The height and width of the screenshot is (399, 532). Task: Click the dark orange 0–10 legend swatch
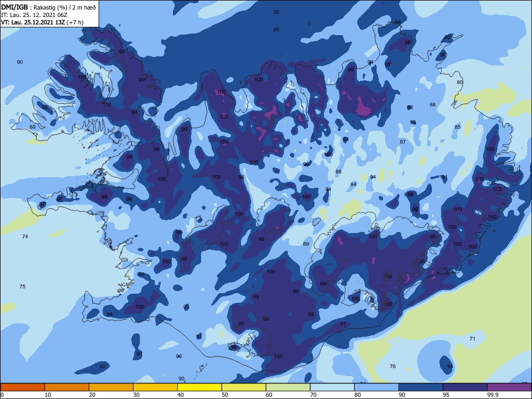(22, 387)
